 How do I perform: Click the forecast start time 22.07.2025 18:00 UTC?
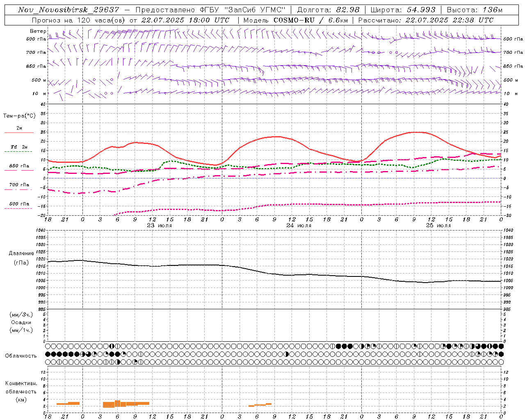pyautogui.click(x=185, y=20)
